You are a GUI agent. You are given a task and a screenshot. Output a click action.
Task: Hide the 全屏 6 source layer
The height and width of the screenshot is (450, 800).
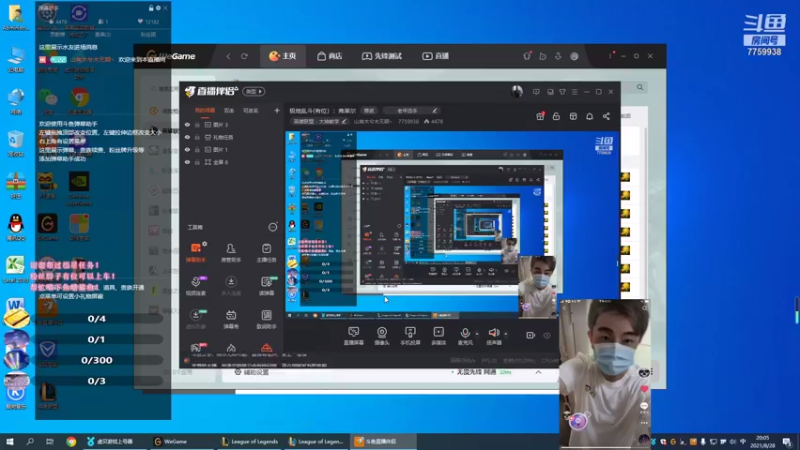click(187, 162)
